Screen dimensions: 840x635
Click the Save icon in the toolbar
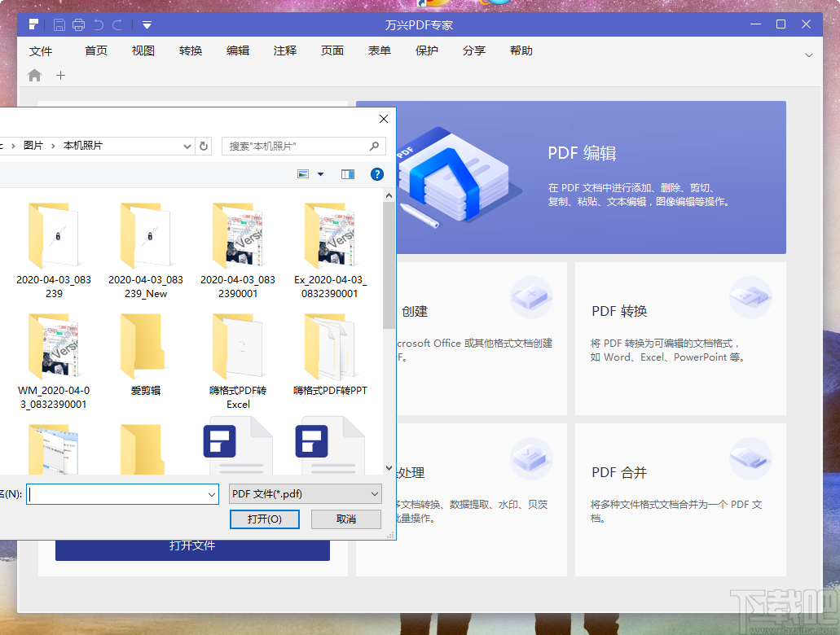coord(59,24)
